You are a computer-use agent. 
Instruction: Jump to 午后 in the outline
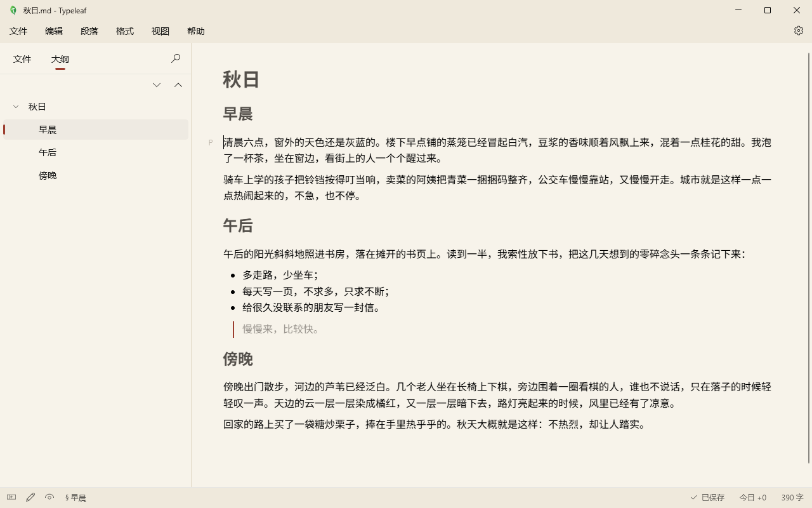pos(96,152)
